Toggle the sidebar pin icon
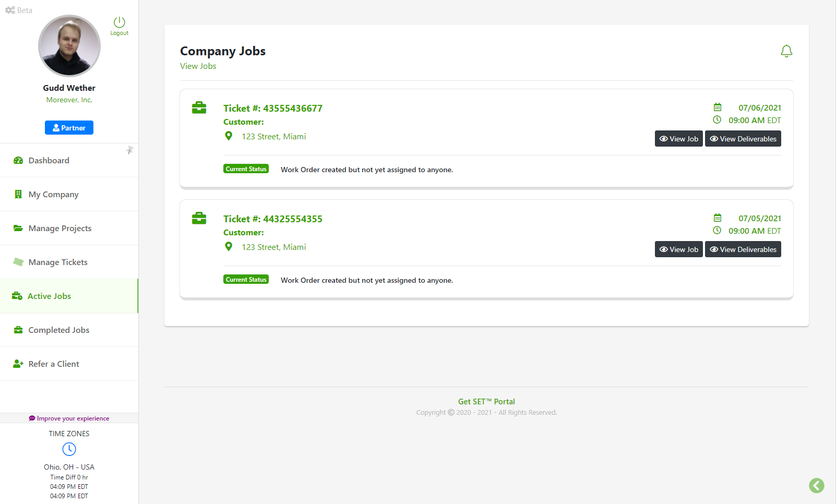Image resolution: width=836 pixels, height=504 pixels. [130, 150]
